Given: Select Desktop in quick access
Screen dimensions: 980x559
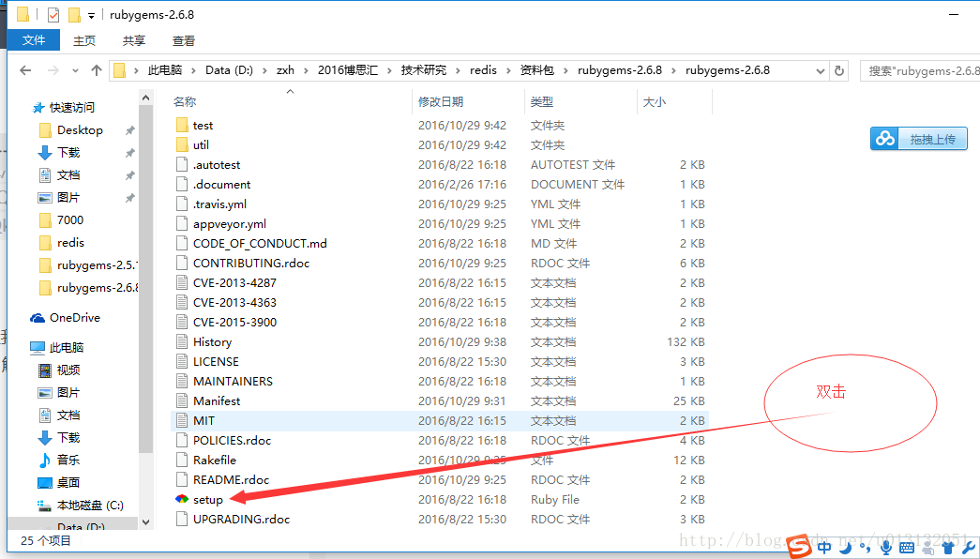Looking at the screenshot, I should (x=80, y=130).
